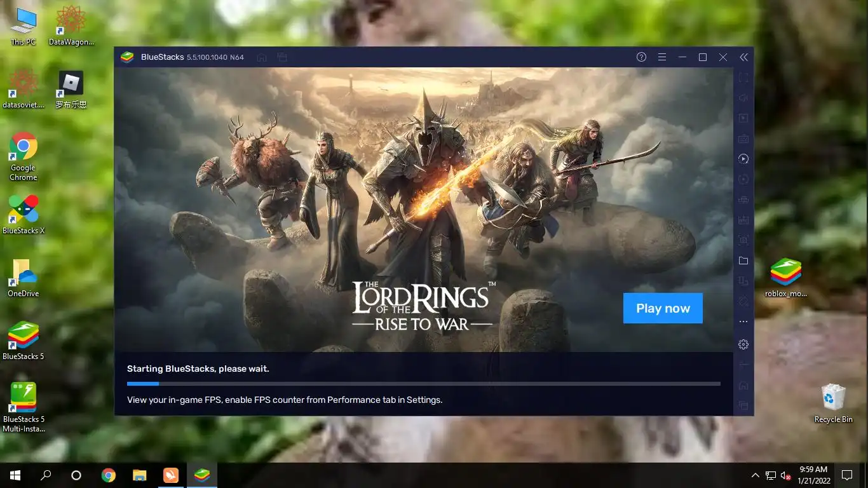
Task: Open the Action Center notifications icon
Action: coord(847,475)
